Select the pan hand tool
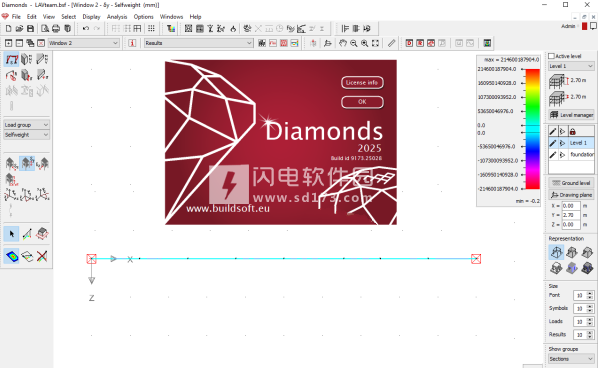This screenshot has width=598, height=368. (x=343, y=43)
